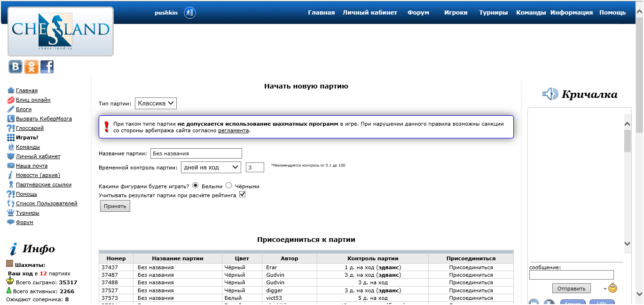Open Список Пользователей sidebar link

point(47,203)
